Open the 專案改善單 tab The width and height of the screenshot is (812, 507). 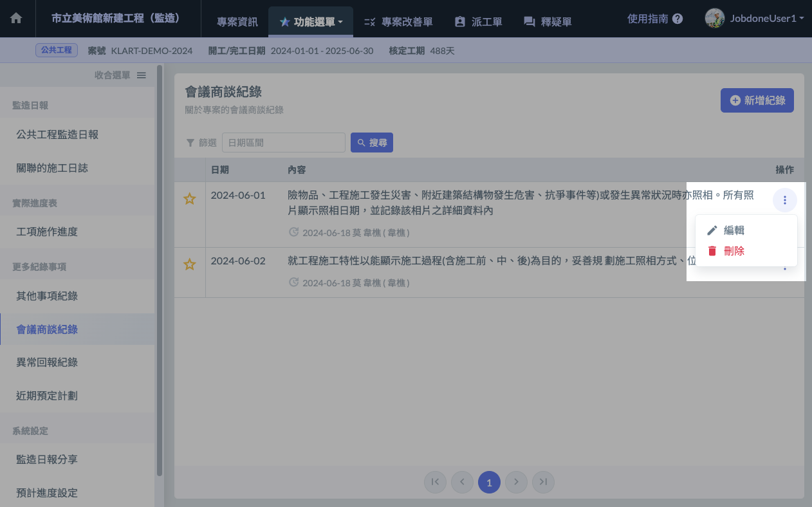(398, 22)
